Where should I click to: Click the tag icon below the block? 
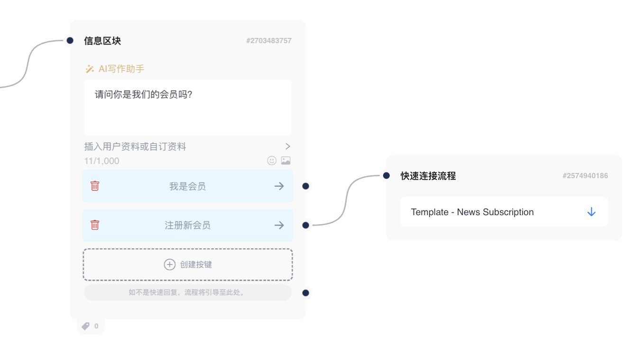tap(86, 326)
